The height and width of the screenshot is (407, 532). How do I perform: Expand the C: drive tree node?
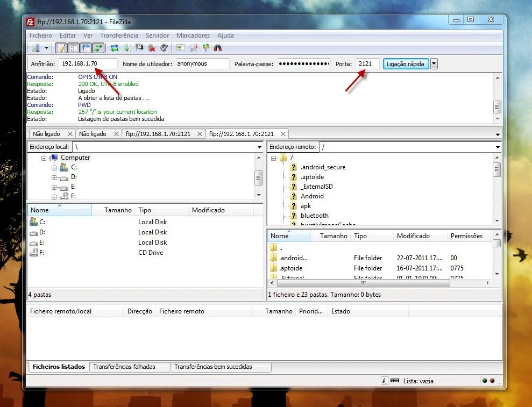coord(54,168)
